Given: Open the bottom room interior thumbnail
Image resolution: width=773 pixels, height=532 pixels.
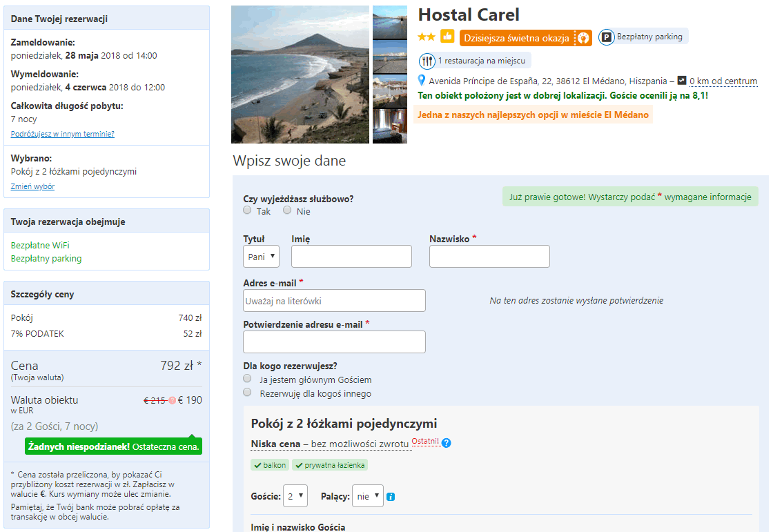Looking at the screenshot, I should tap(390, 126).
